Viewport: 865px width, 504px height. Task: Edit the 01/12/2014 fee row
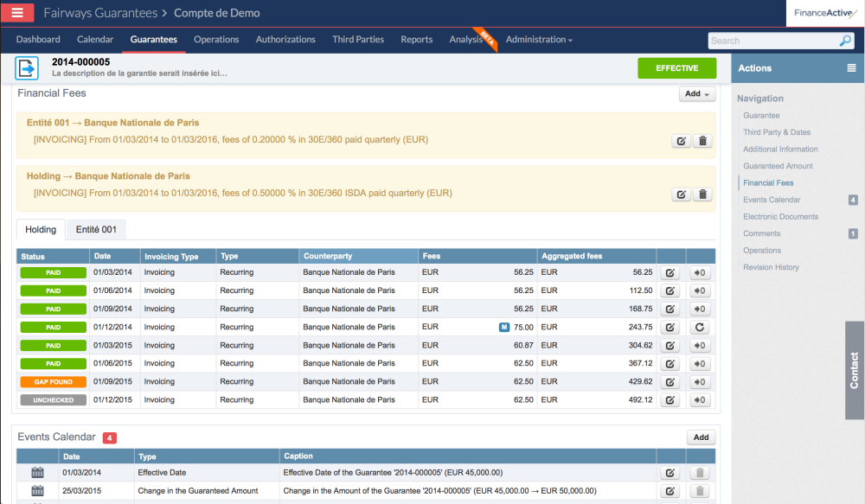point(670,328)
